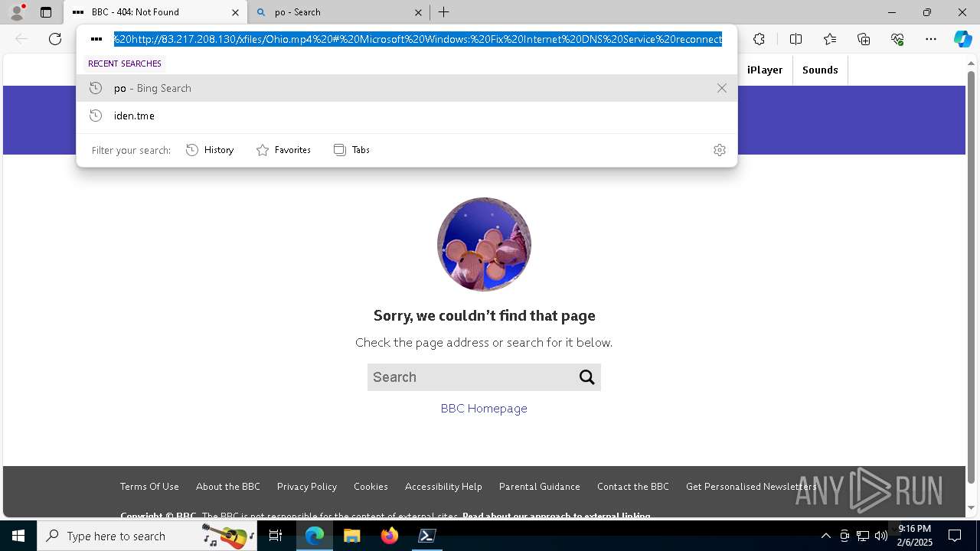Image resolution: width=980 pixels, height=551 pixels.
Task: Open the volume control icon
Action: pos(881,536)
